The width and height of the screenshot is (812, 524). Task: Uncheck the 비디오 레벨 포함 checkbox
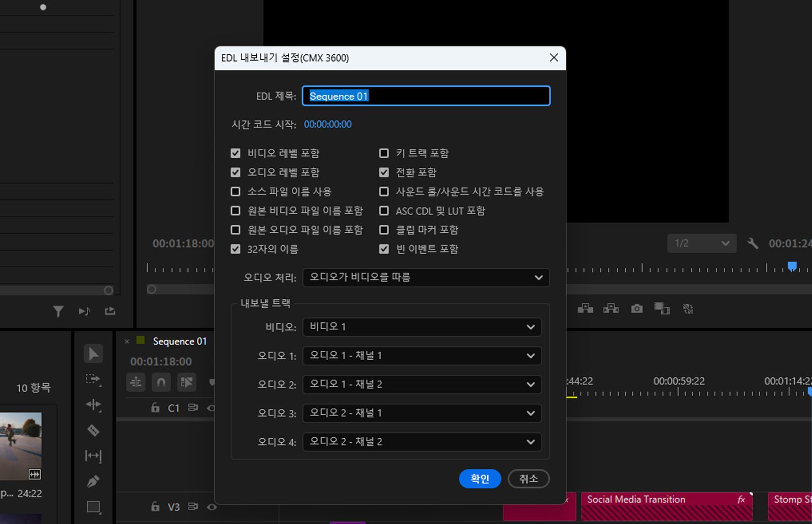(x=235, y=153)
